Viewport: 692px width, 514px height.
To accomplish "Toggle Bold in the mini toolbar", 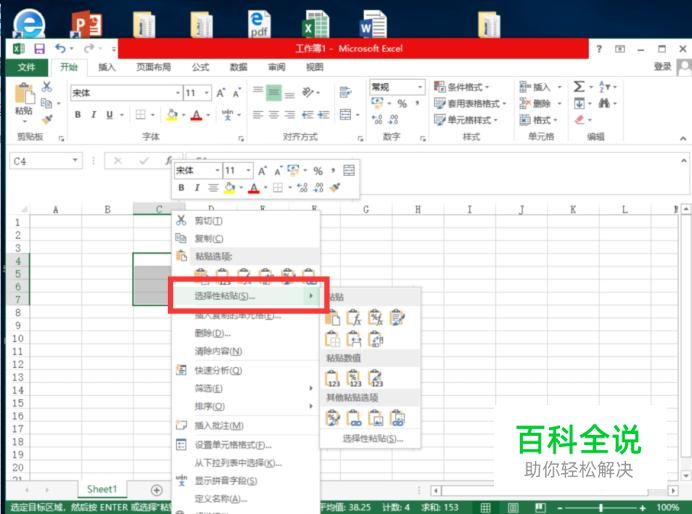I will tap(181, 188).
